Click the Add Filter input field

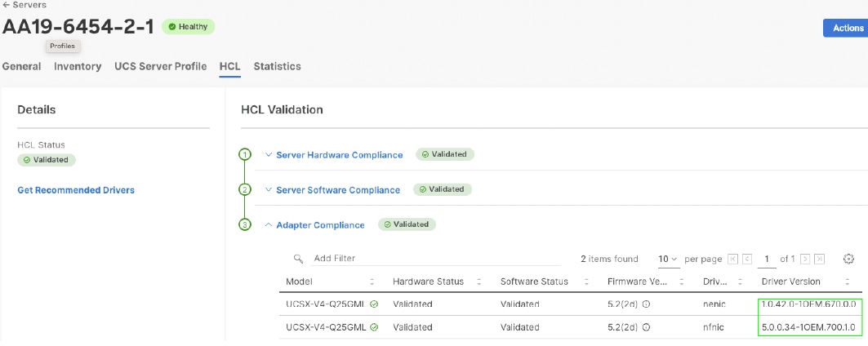coord(408,259)
